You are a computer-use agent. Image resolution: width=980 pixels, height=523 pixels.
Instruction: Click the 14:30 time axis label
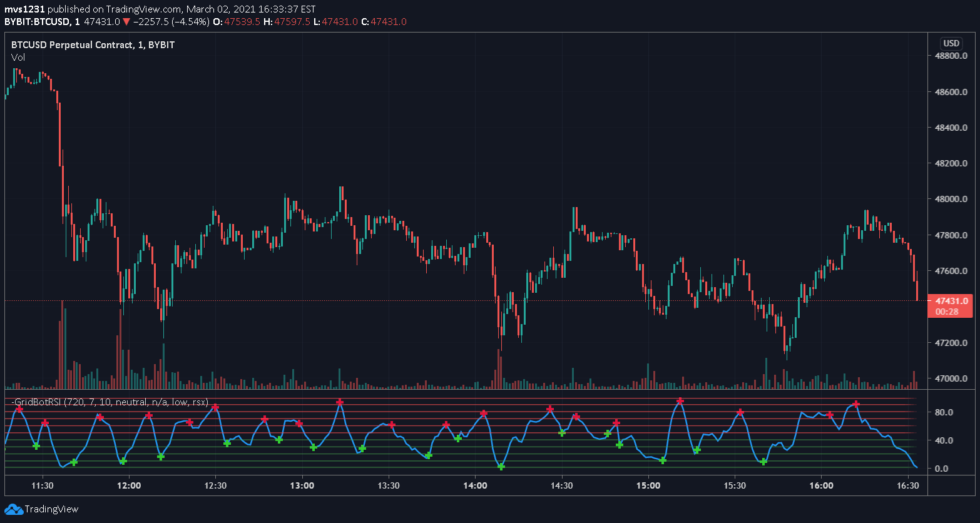point(561,485)
